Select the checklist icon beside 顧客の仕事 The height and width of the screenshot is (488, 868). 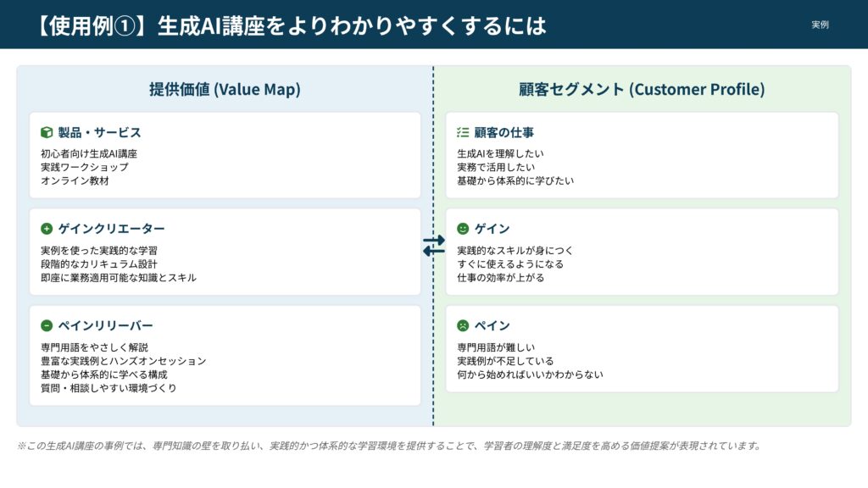[463, 133]
